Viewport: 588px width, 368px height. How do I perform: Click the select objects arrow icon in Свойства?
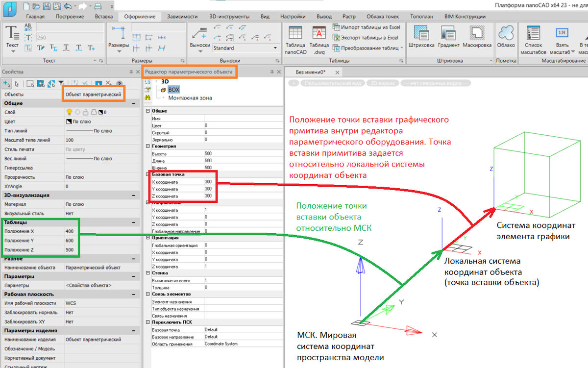[17, 83]
